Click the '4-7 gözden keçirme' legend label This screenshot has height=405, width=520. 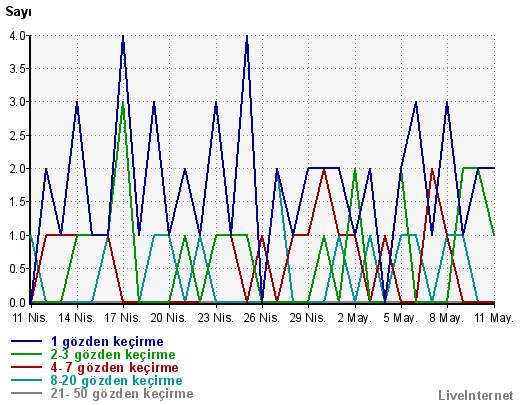114,368
